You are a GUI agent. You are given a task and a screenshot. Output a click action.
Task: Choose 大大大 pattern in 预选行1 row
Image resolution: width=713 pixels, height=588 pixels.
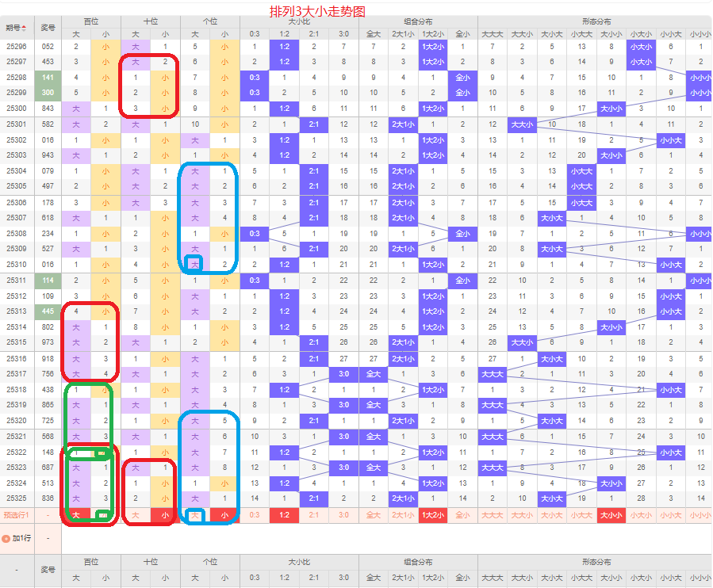pyautogui.click(x=493, y=515)
